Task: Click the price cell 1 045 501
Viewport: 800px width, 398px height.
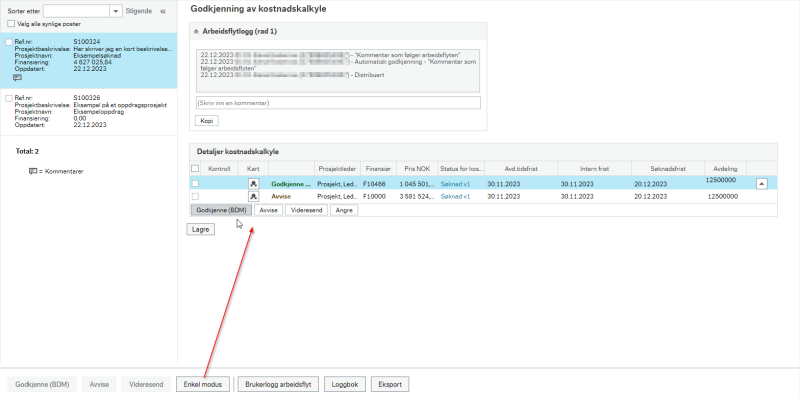Action: (x=417, y=184)
